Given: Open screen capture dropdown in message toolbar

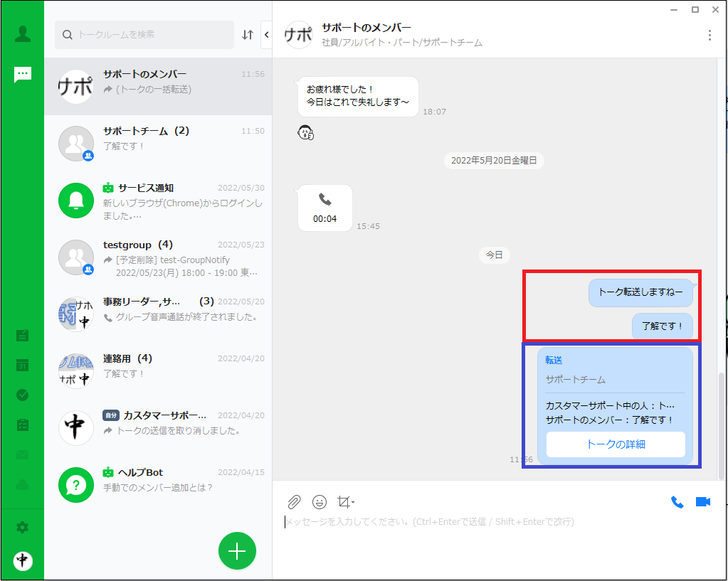Looking at the screenshot, I should pyautogui.click(x=346, y=502).
